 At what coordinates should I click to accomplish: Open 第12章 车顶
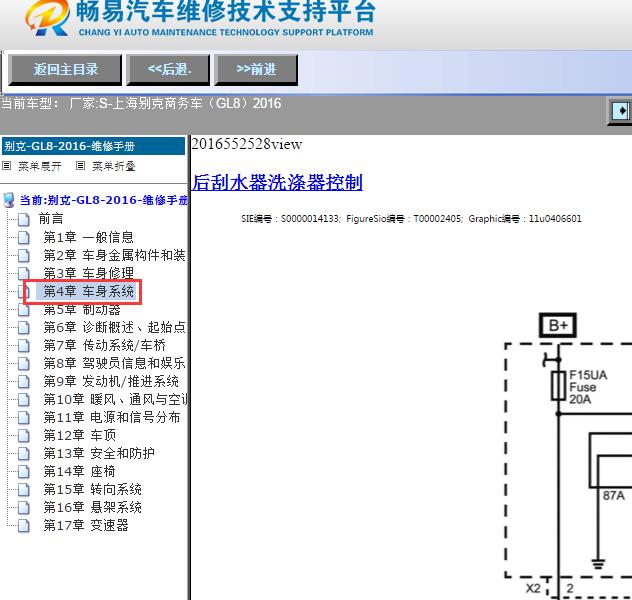point(80,435)
